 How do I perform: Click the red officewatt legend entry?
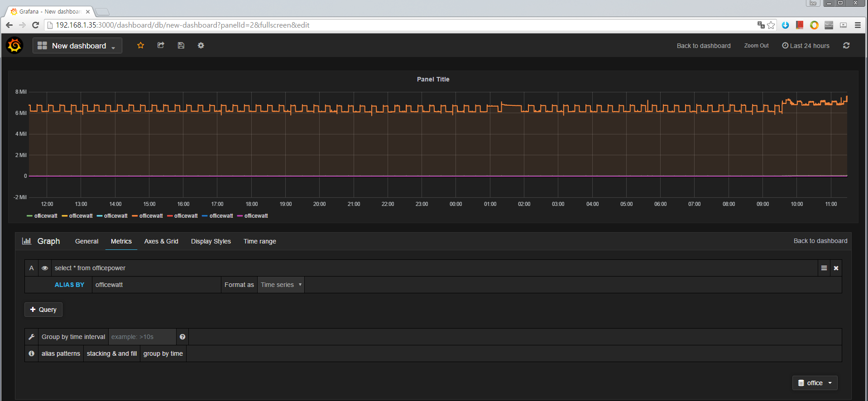tap(182, 216)
